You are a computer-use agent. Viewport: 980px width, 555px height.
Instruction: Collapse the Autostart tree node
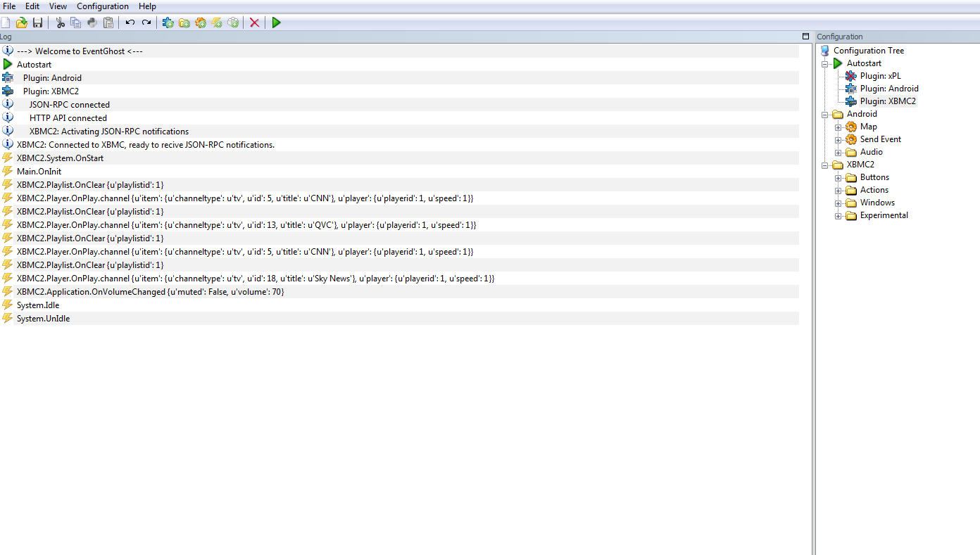tap(825, 64)
